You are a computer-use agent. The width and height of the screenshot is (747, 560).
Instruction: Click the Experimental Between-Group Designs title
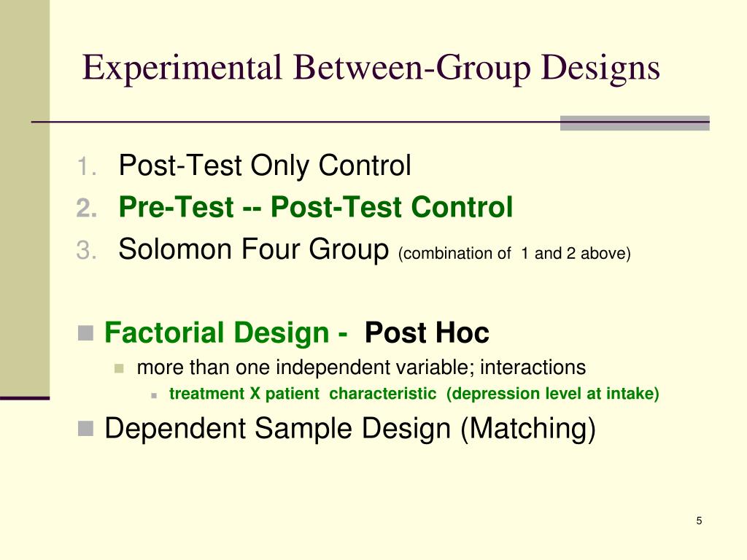point(371,68)
